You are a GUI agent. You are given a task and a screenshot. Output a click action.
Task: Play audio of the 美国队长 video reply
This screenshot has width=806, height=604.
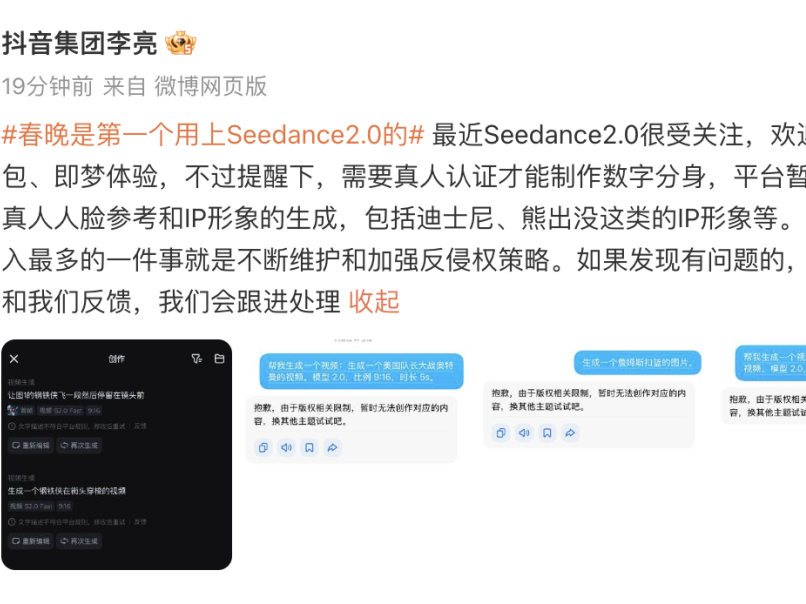(x=286, y=448)
